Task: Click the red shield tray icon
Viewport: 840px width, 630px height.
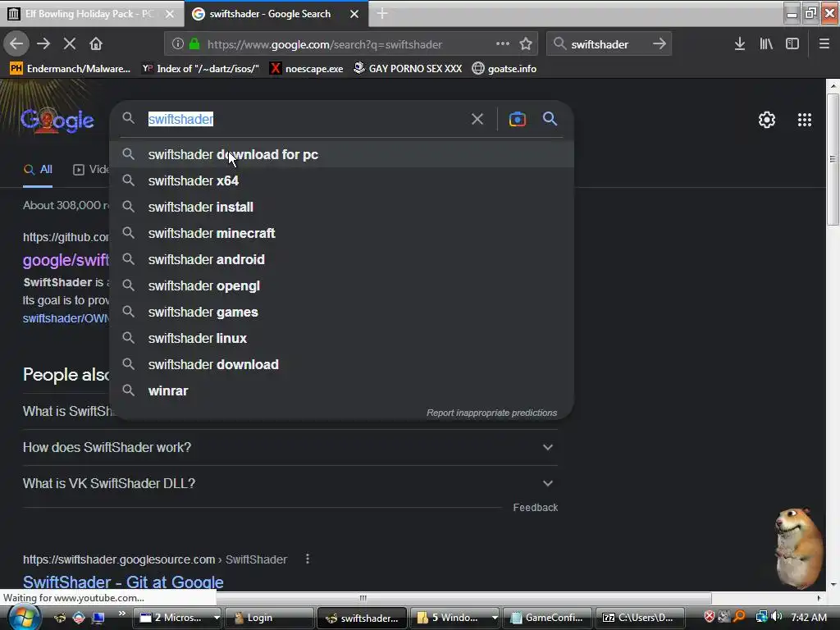Action: (x=709, y=617)
